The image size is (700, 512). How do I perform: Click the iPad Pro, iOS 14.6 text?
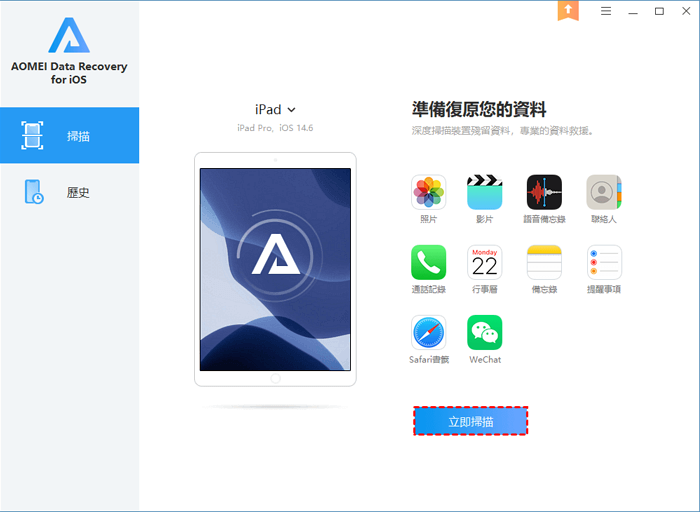(275, 128)
